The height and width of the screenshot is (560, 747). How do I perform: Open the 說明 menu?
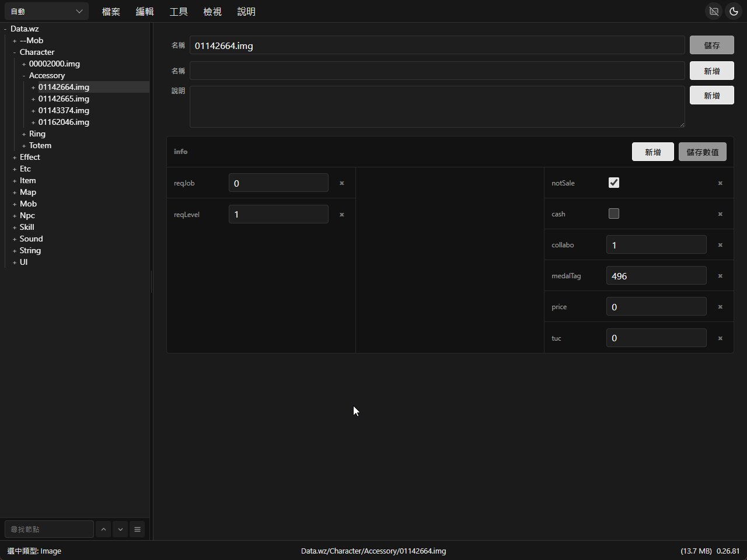pos(246,12)
